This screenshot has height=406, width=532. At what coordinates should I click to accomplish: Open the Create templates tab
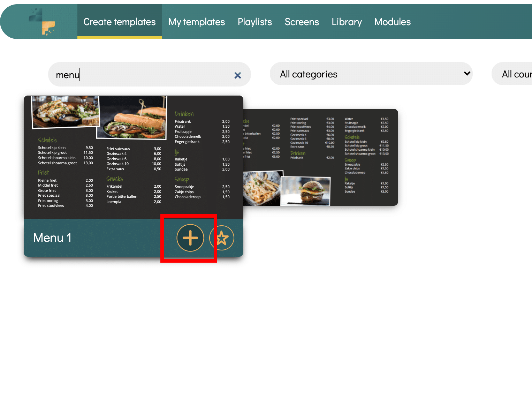click(x=120, y=22)
